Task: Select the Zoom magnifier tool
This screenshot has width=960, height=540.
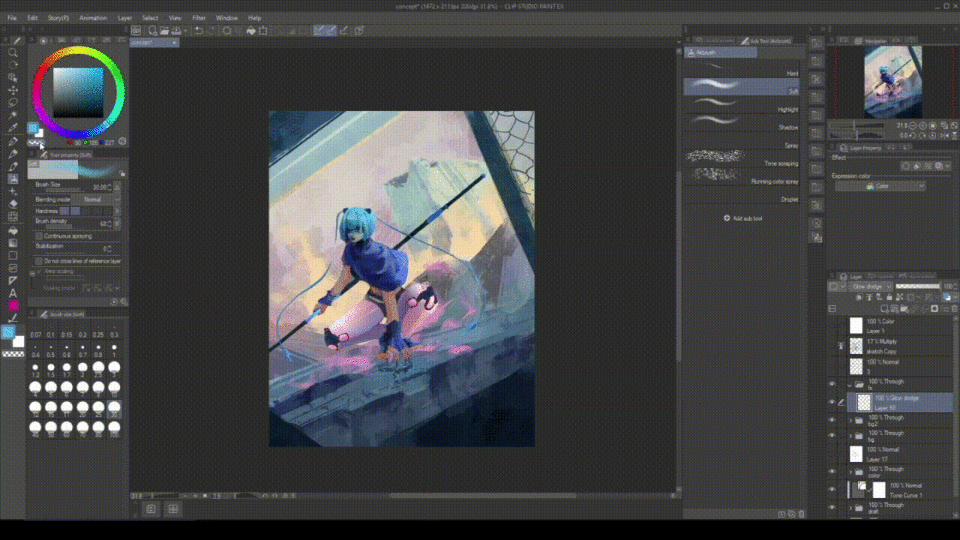Action: 13,53
